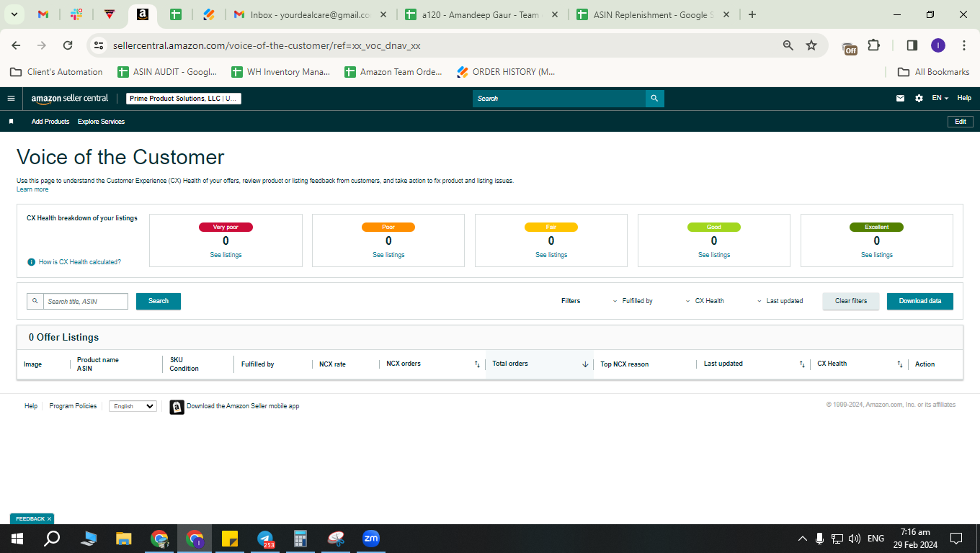Open Windows Start menu
Viewport: 980px width, 553px height.
(17, 539)
